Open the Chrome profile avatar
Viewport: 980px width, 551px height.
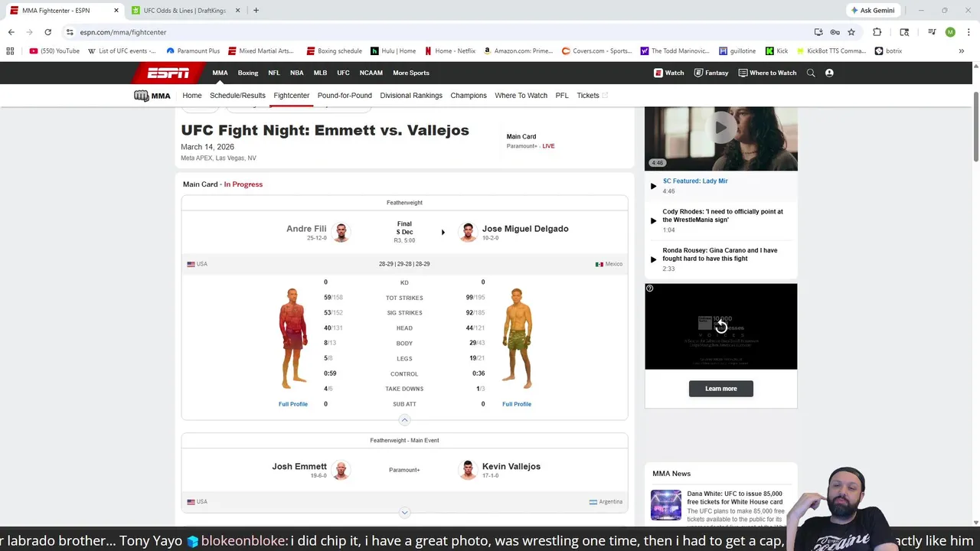[950, 32]
